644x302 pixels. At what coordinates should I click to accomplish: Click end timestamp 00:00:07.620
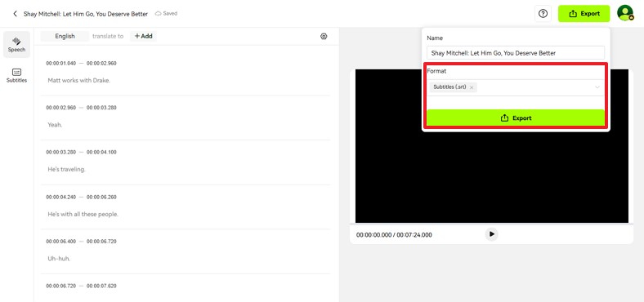[x=101, y=286]
